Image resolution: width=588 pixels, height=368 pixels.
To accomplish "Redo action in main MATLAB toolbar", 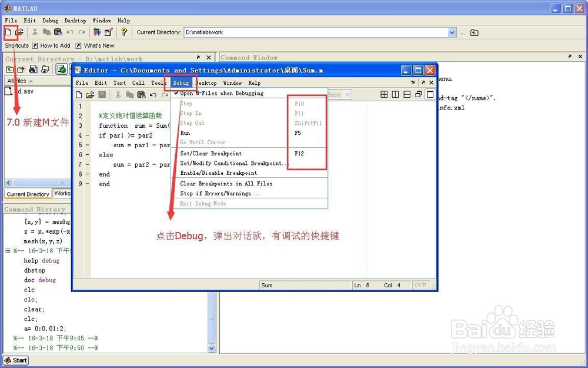I will tap(81, 32).
